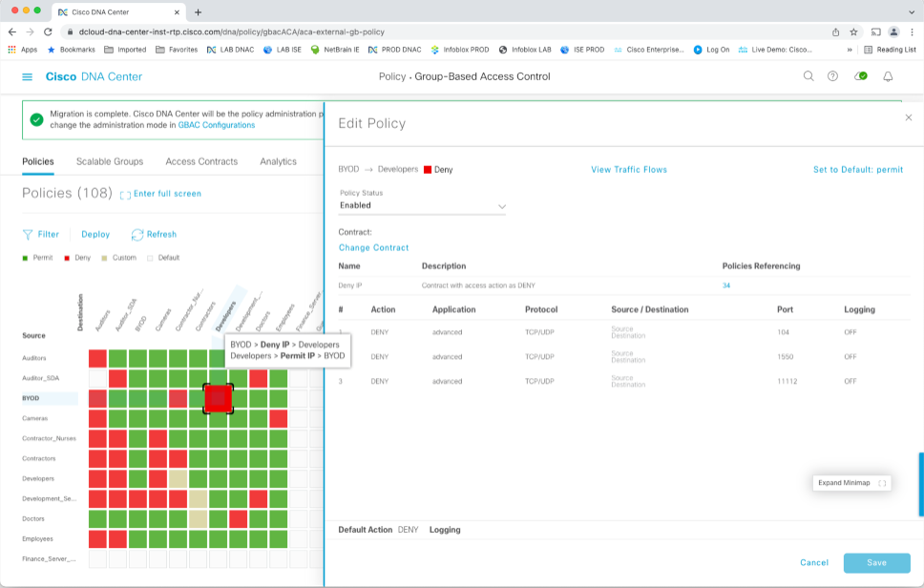
Task: Click the Save button
Action: click(876, 562)
